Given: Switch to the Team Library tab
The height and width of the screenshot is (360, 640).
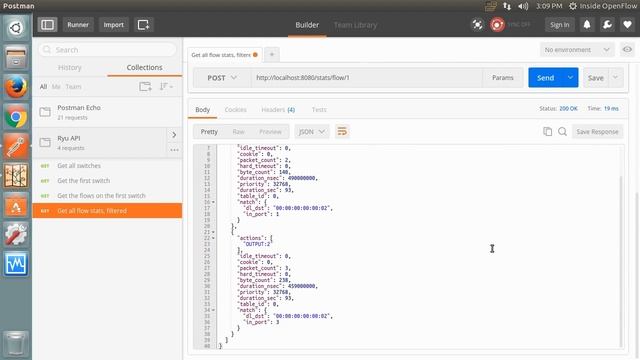Looking at the screenshot, I should (x=355, y=25).
